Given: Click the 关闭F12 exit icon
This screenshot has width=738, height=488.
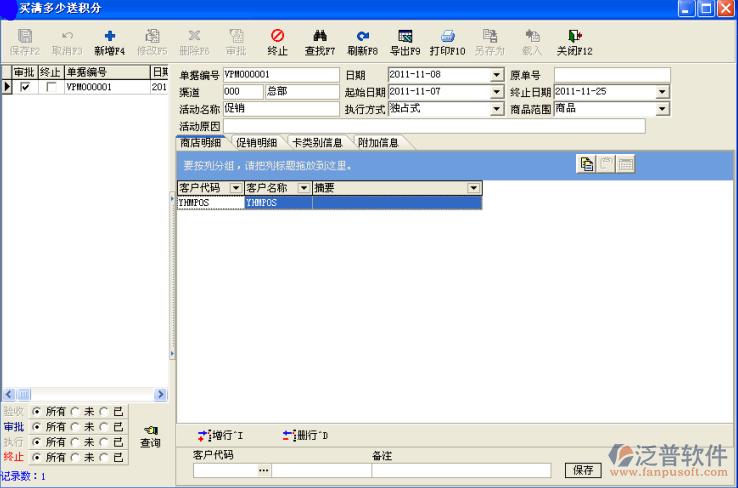Looking at the screenshot, I should point(574,36).
